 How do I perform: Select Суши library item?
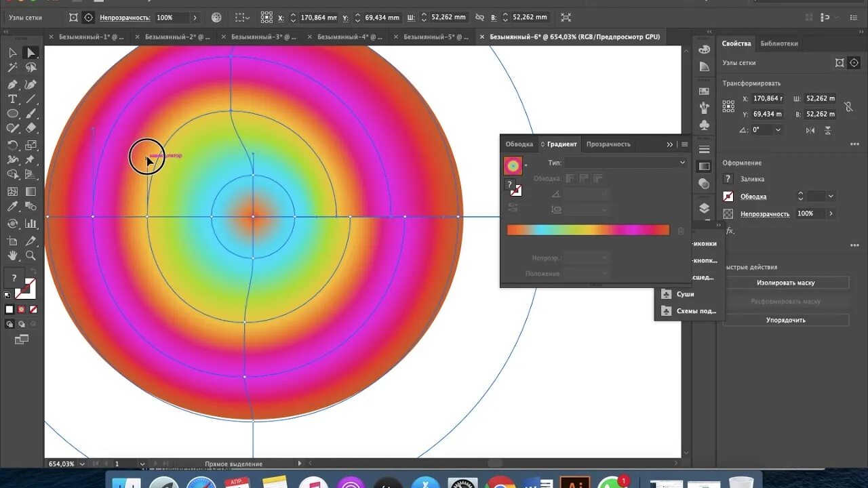[x=686, y=294]
